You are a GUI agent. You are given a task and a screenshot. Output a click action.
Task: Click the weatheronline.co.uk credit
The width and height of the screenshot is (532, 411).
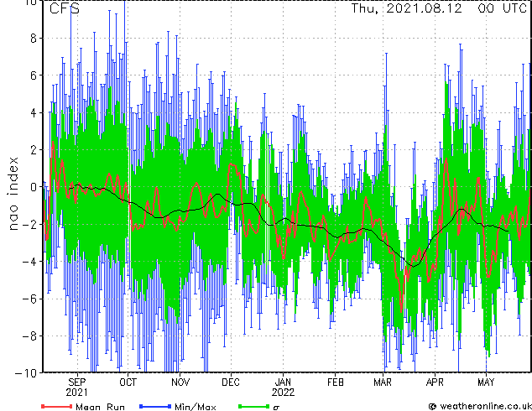click(x=479, y=406)
